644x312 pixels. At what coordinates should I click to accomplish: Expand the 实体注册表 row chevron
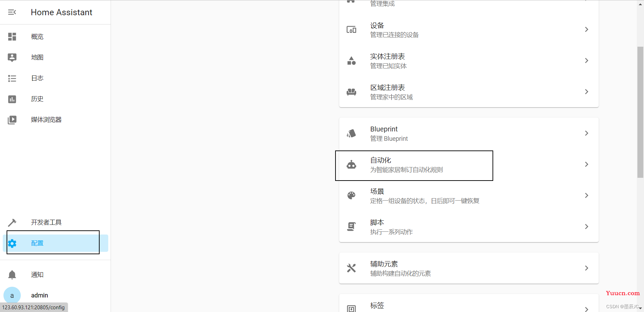[x=587, y=61]
